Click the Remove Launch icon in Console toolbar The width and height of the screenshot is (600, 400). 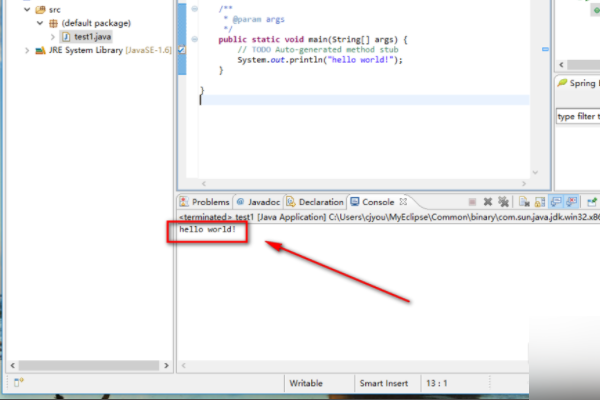tap(487, 202)
